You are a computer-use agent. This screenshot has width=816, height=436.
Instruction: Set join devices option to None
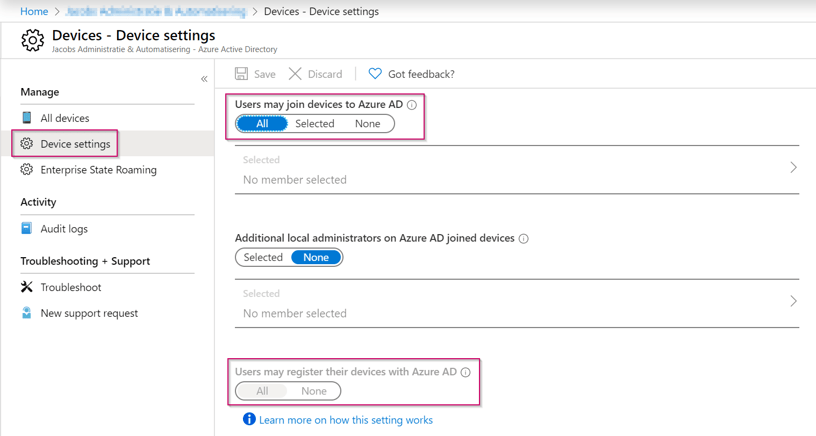pyautogui.click(x=367, y=124)
